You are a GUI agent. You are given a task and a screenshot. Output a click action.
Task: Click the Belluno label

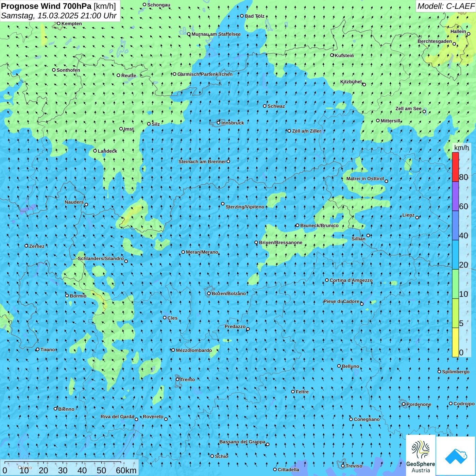click(x=350, y=366)
